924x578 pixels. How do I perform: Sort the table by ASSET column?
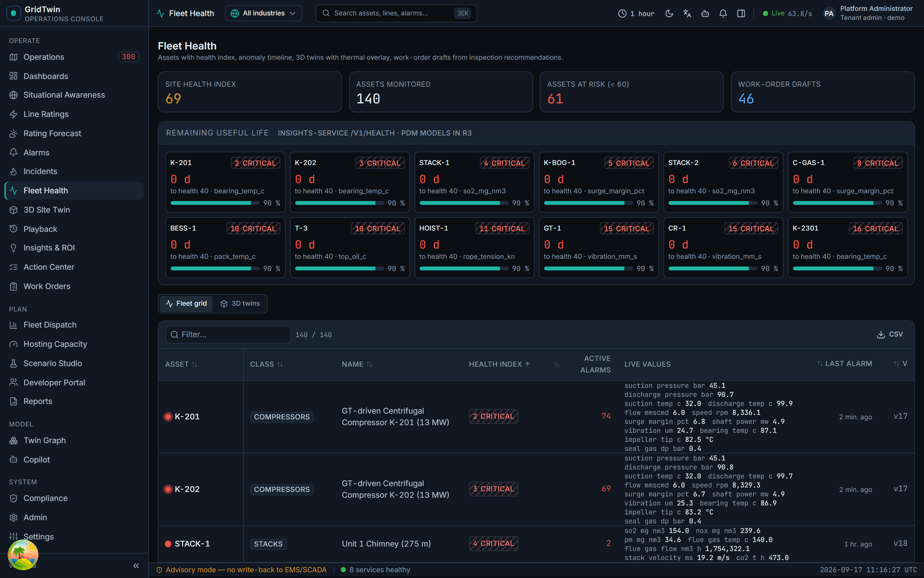tap(181, 364)
